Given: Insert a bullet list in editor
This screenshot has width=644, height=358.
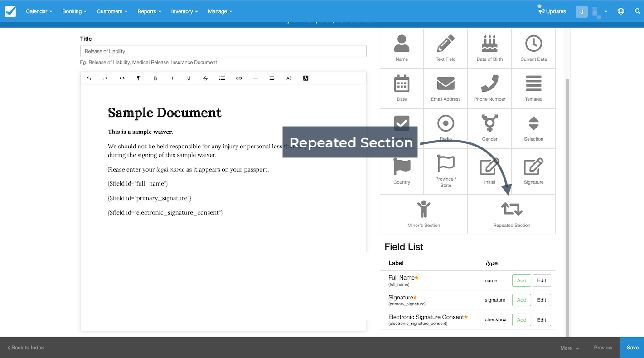Looking at the screenshot, I should [x=222, y=78].
